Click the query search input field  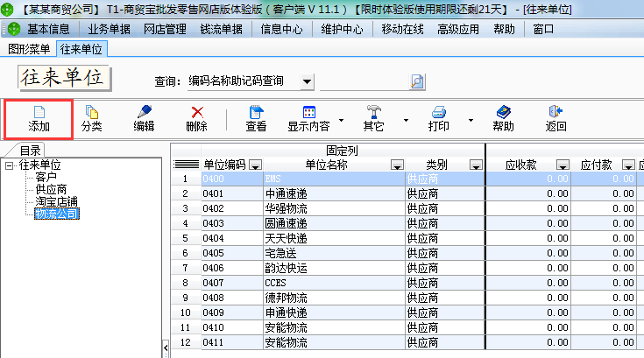coord(364,81)
